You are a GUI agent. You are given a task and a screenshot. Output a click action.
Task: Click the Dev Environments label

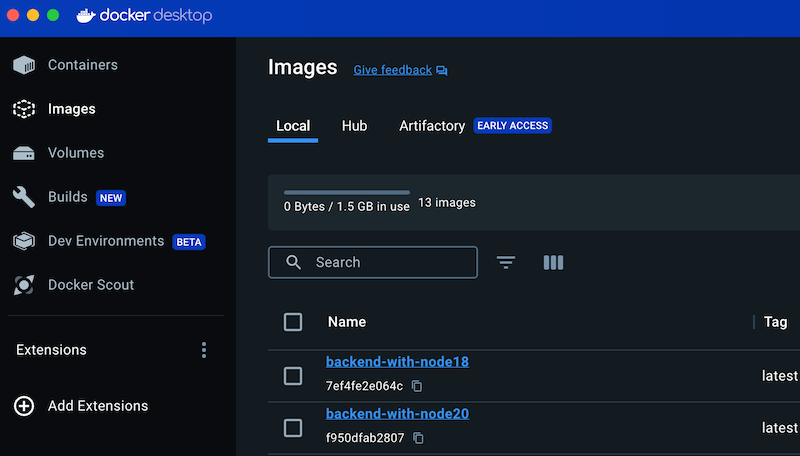(x=106, y=241)
